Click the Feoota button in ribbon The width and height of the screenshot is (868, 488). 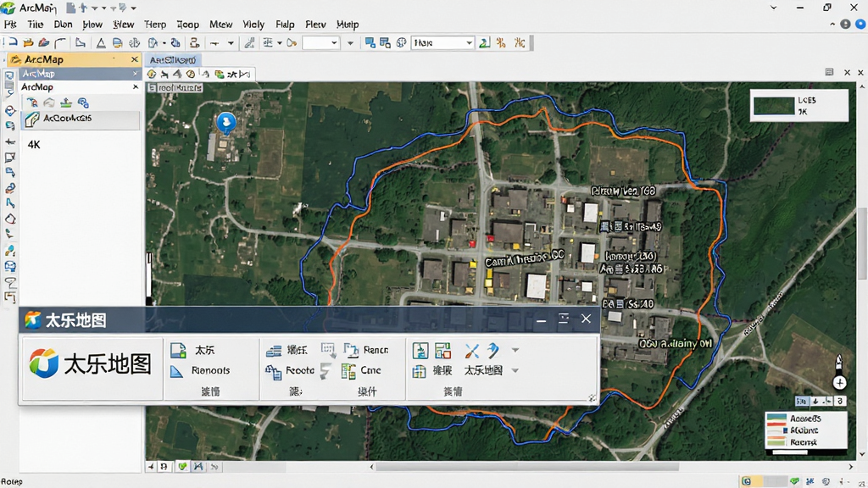(x=290, y=370)
